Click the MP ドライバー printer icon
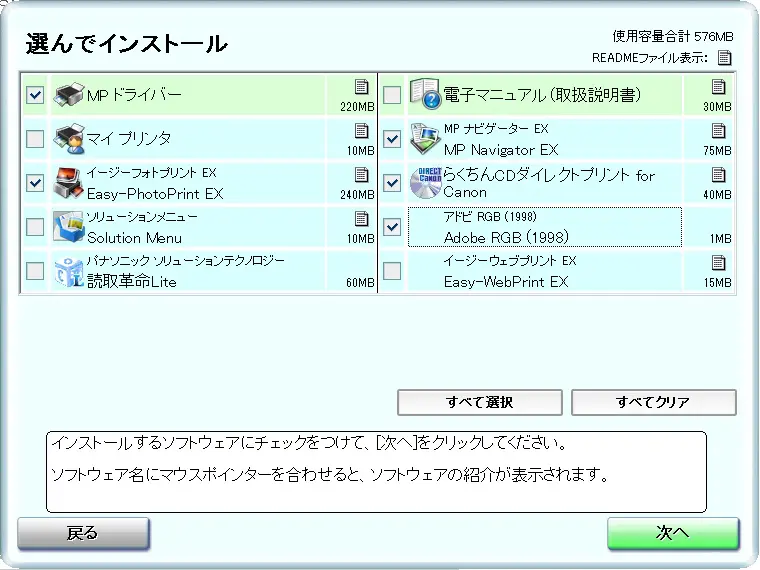 [x=69, y=95]
